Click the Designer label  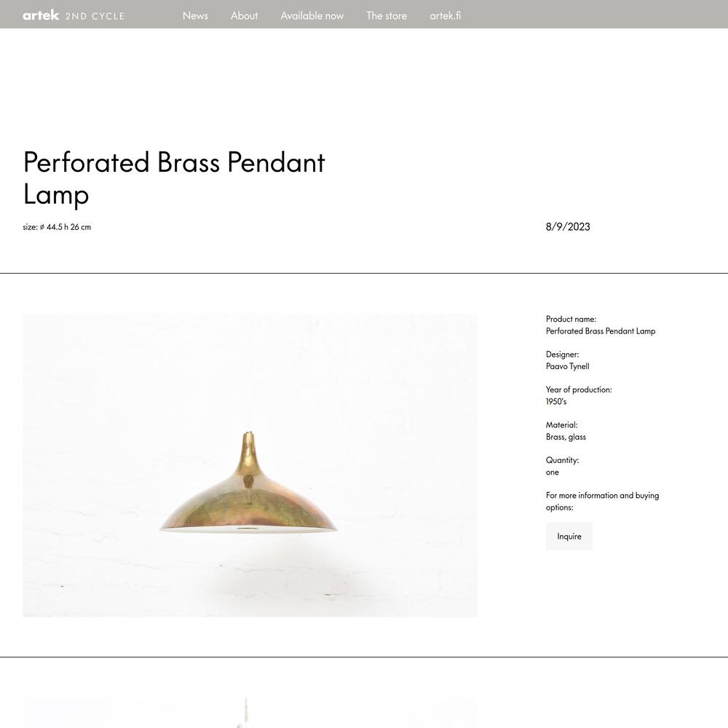[562, 355]
